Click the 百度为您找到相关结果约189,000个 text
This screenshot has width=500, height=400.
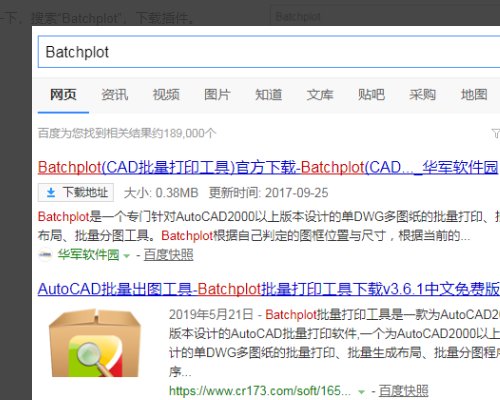[x=127, y=133]
